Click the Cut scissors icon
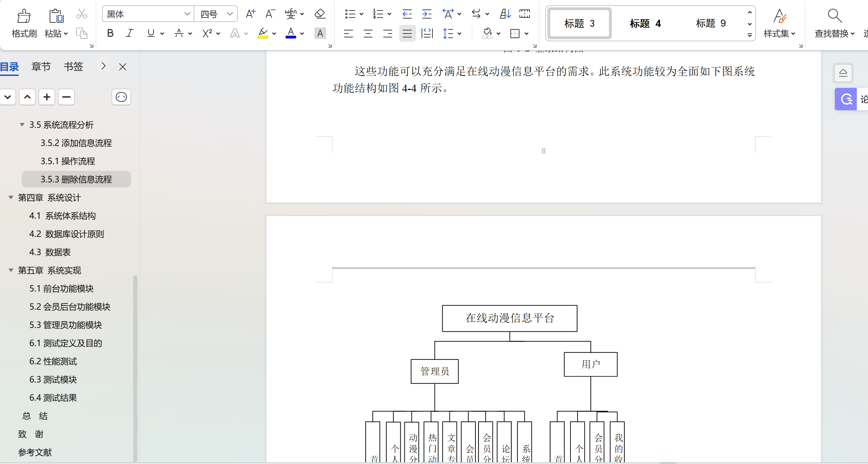Viewport: 868px width, 464px height. point(82,14)
